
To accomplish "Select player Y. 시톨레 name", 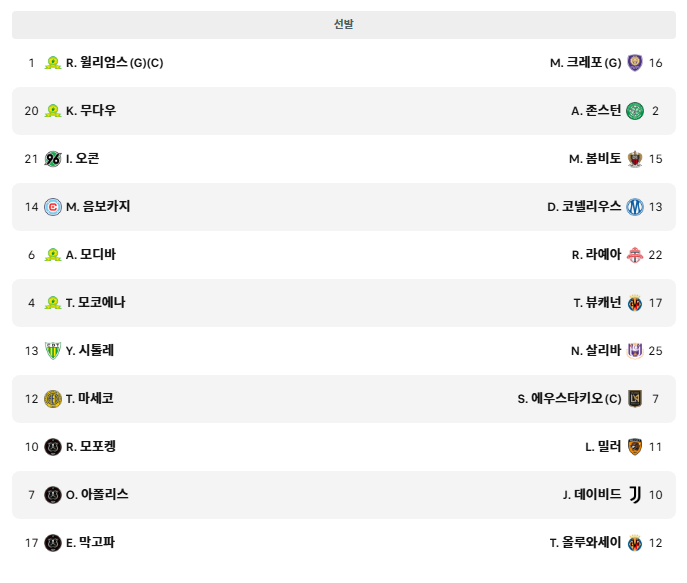I will point(90,350).
